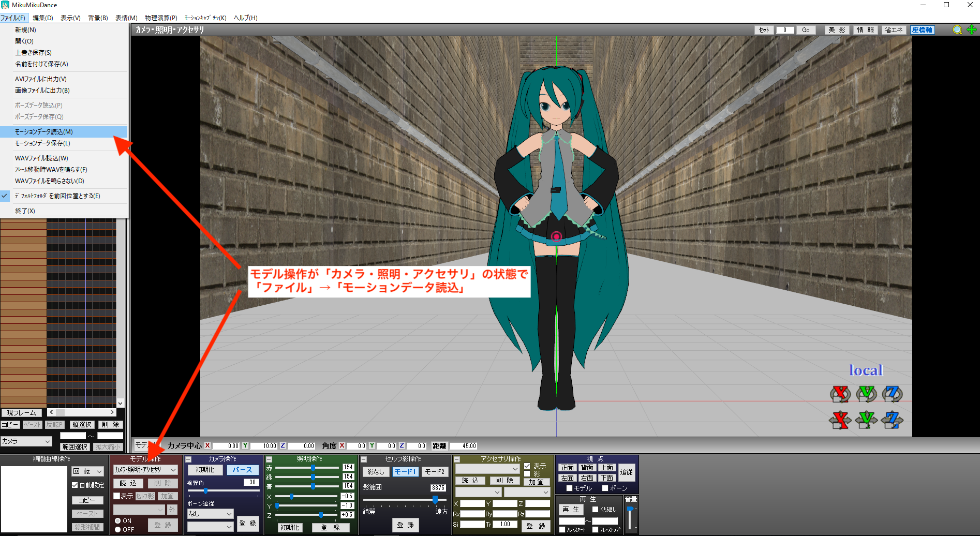This screenshot has height=536, width=980.
Task: Toggle the ボーン checkbox under 視点
Action: point(605,488)
